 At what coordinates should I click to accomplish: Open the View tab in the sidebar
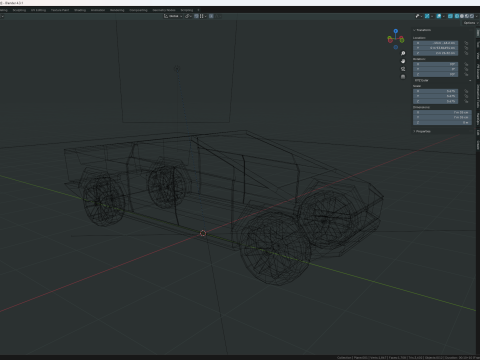click(478, 55)
